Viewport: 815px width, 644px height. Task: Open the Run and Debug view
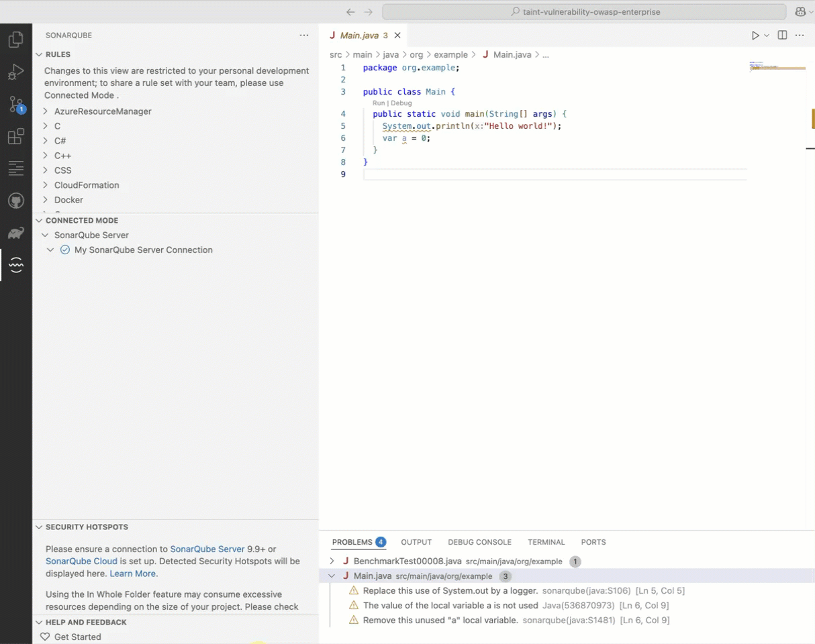tap(15, 72)
